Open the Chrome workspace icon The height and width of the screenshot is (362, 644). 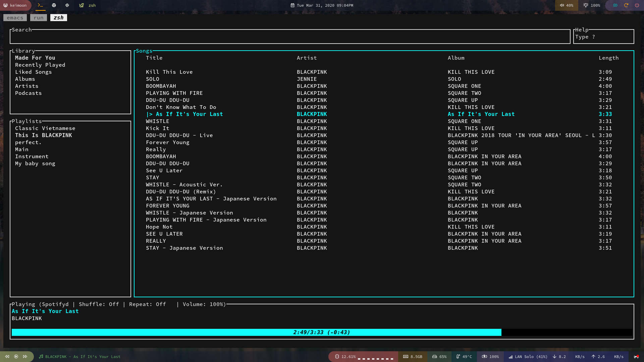54,5
